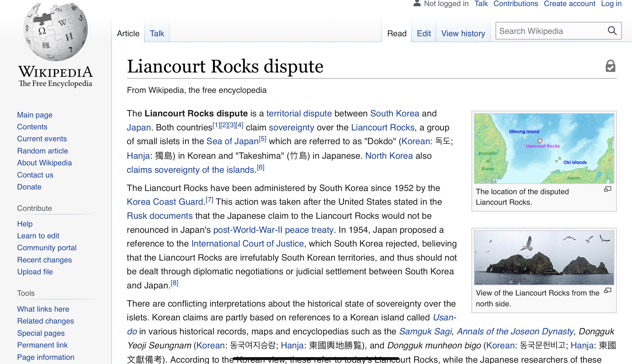Click the Wikipedia globe logo
Screen dimensions: 632x364
coord(56,32)
